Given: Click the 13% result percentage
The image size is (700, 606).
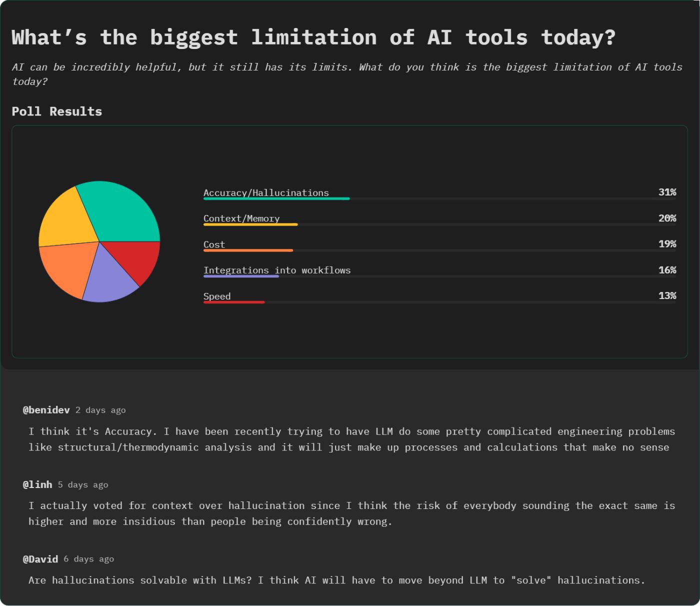Looking at the screenshot, I should (x=667, y=295).
